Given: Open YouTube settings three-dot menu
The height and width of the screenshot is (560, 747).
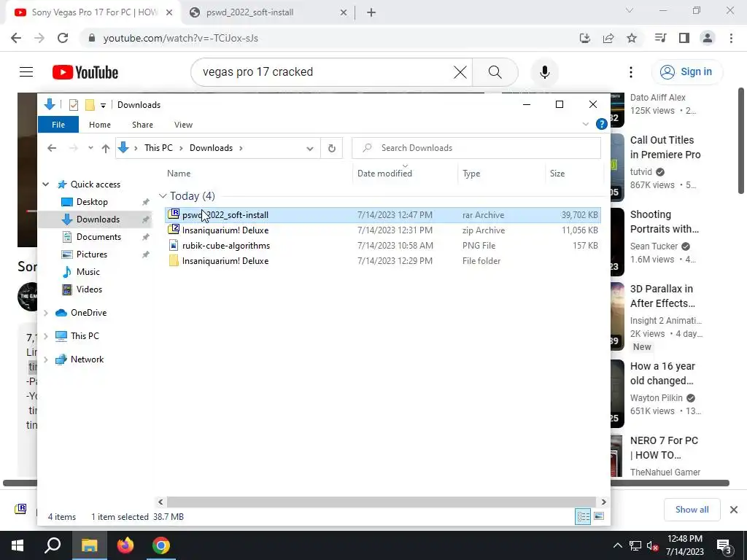Looking at the screenshot, I should click(x=631, y=72).
